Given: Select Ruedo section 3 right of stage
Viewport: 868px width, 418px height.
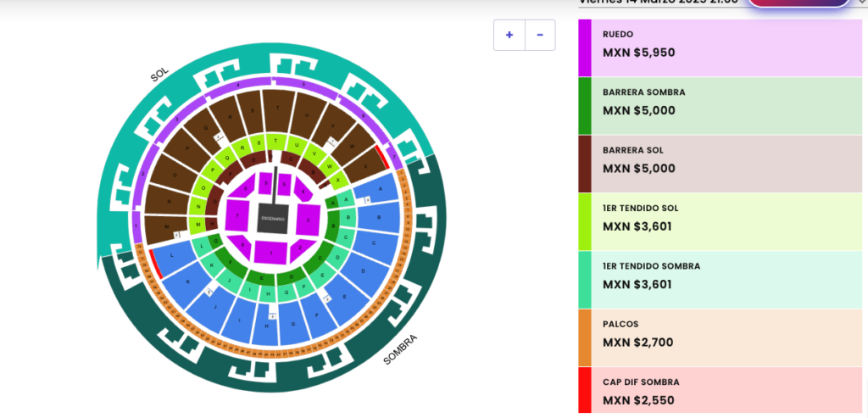Looking at the screenshot, I should tap(309, 220).
